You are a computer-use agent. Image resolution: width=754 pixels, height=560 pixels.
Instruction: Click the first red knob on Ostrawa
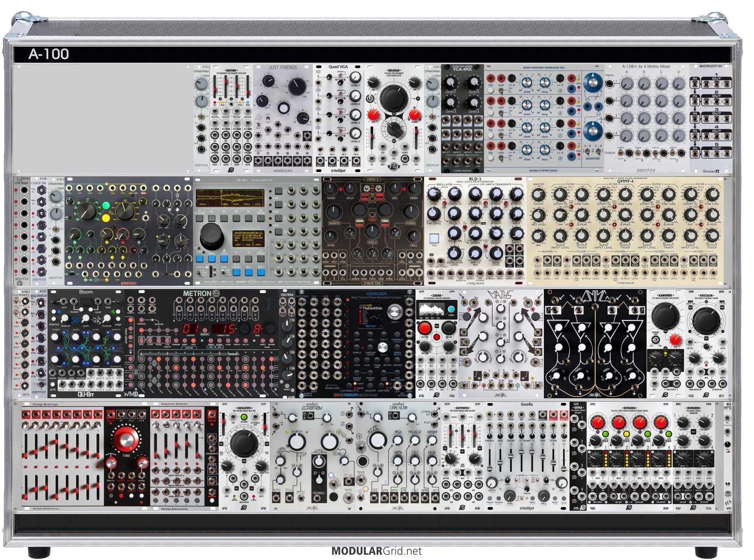598,423
